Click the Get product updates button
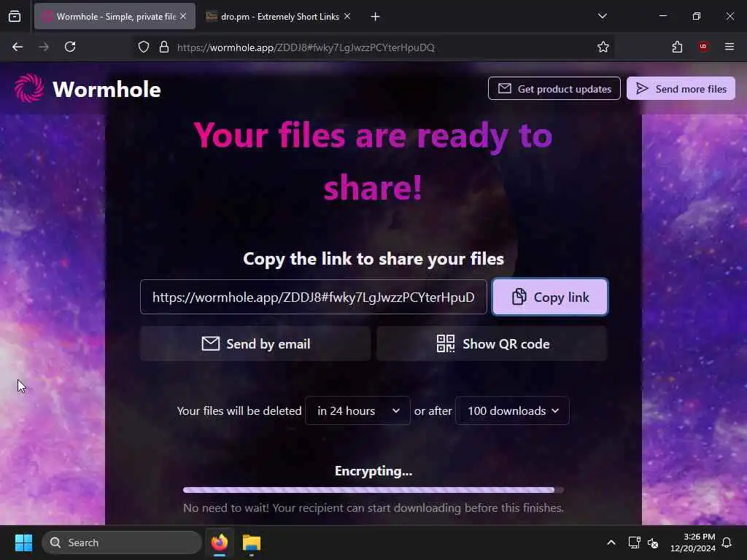747x560 pixels. (x=554, y=88)
